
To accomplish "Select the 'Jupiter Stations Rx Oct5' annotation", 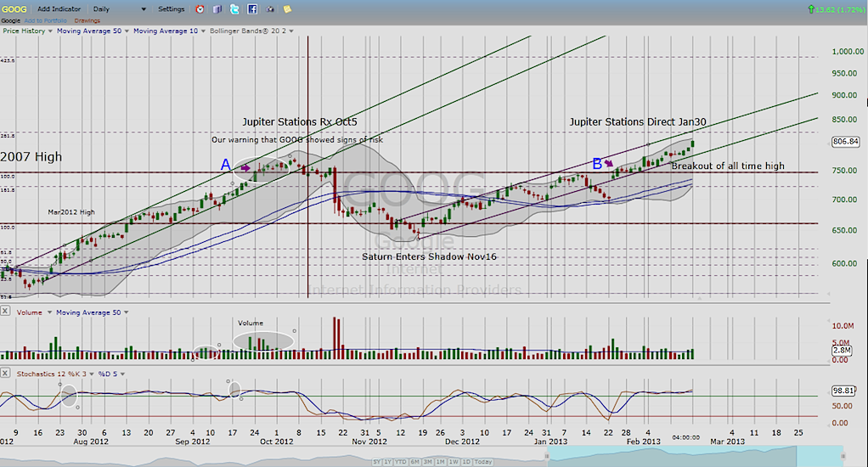I will [x=300, y=121].
